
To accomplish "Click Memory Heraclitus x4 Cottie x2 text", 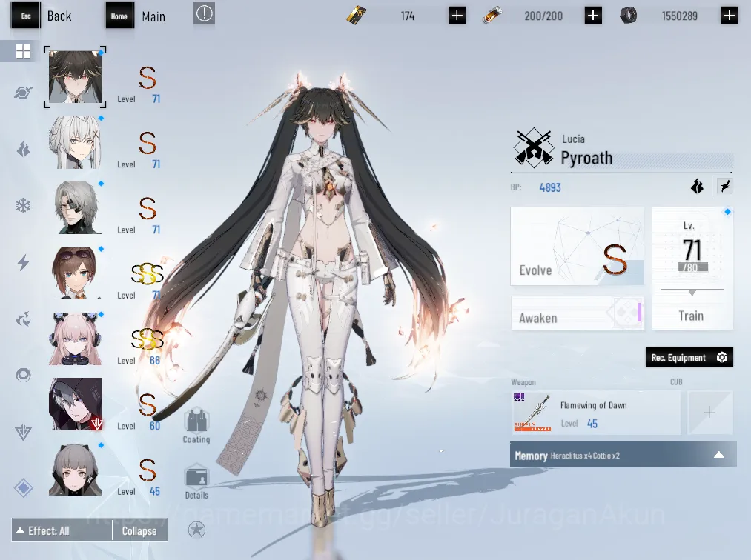I will 567,456.
